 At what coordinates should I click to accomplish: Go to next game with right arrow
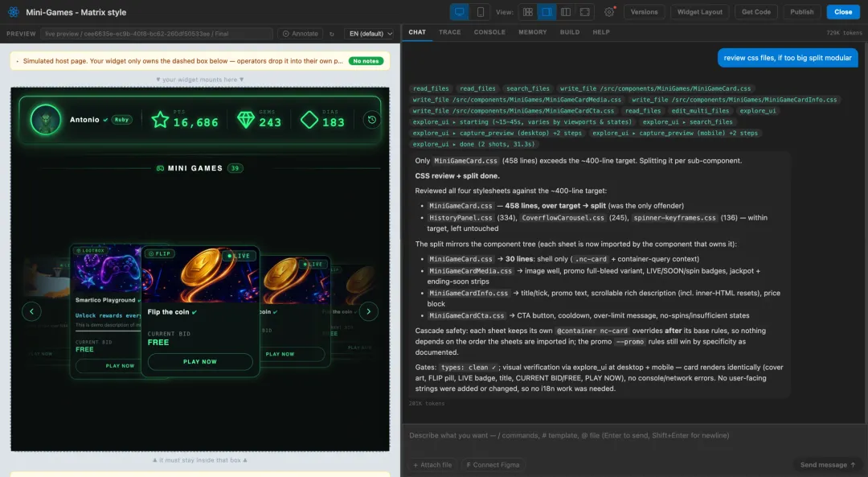coord(369,311)
